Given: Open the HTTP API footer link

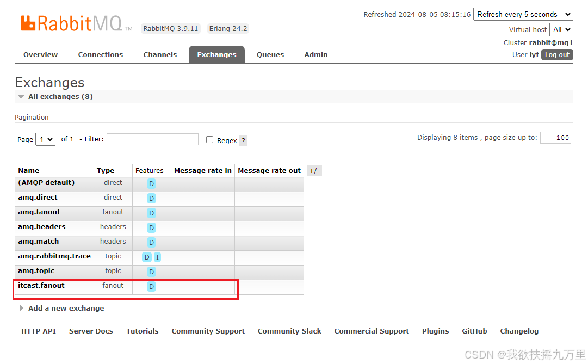Looking at the screenshot, I should tap(39, 331).
